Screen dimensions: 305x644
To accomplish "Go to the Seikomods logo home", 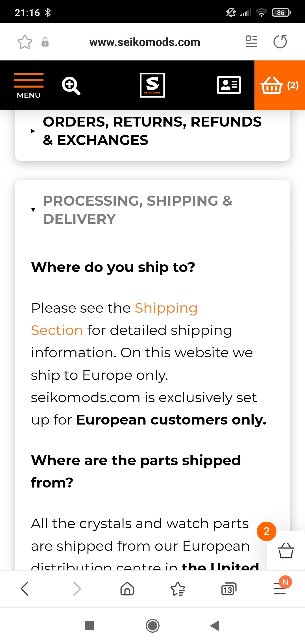I will pyautogui.click(x=152, y=85).
